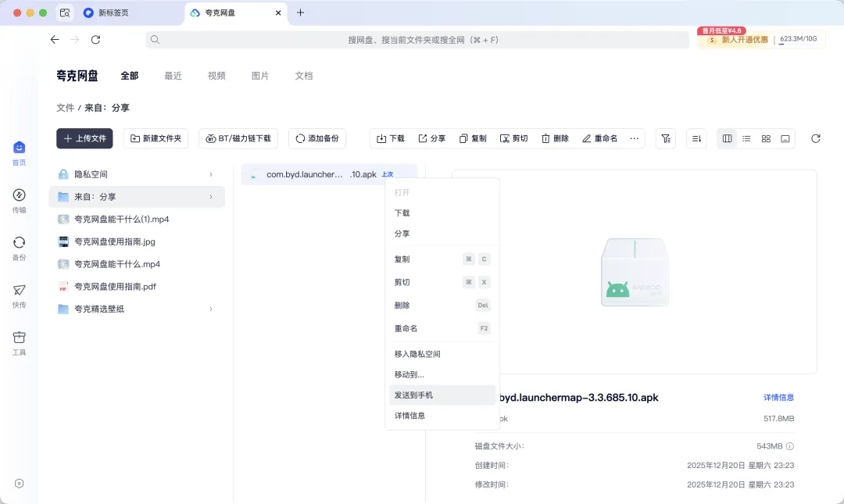Switch to preview pane view icon

coord(785,138)
